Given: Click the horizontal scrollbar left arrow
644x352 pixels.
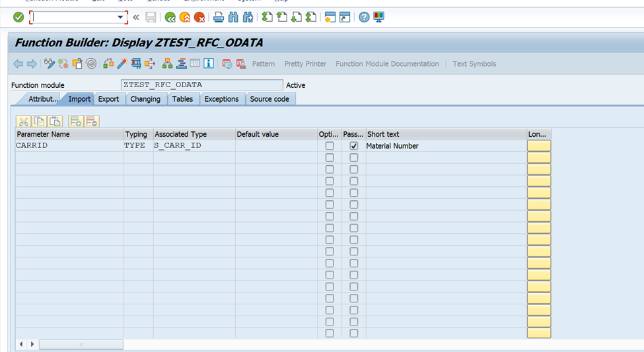Looking at the screenshot, I should click(21, 344).
